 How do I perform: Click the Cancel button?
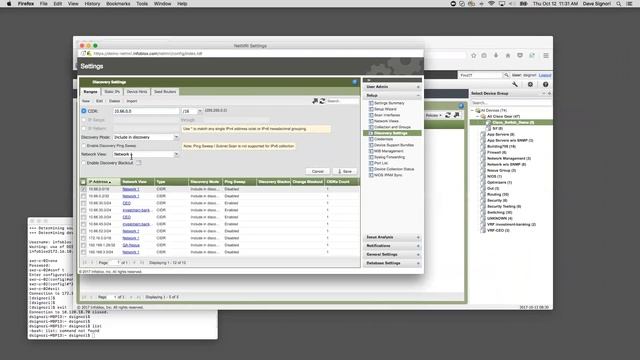point(318,171)
